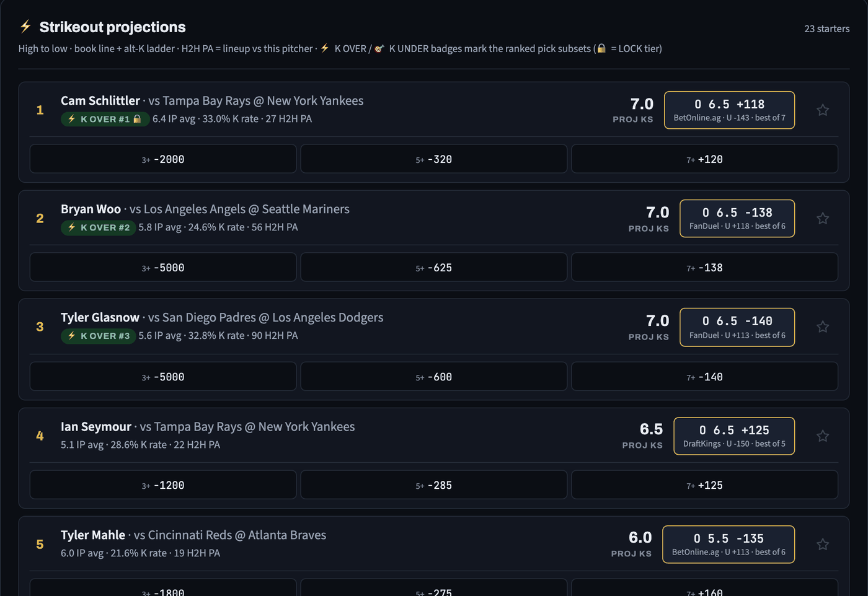Favorite Tyler Glasnow with star icon

tap(822, 327)
